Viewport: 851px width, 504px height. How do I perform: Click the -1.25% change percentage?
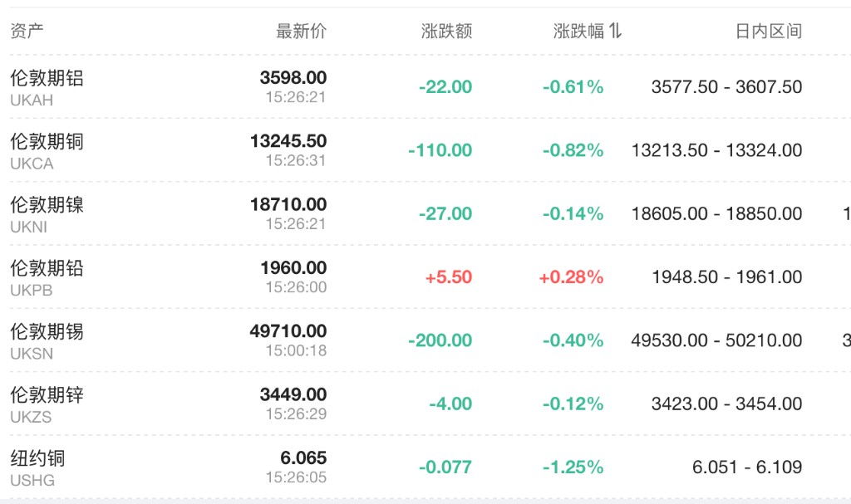coord(573,467)
